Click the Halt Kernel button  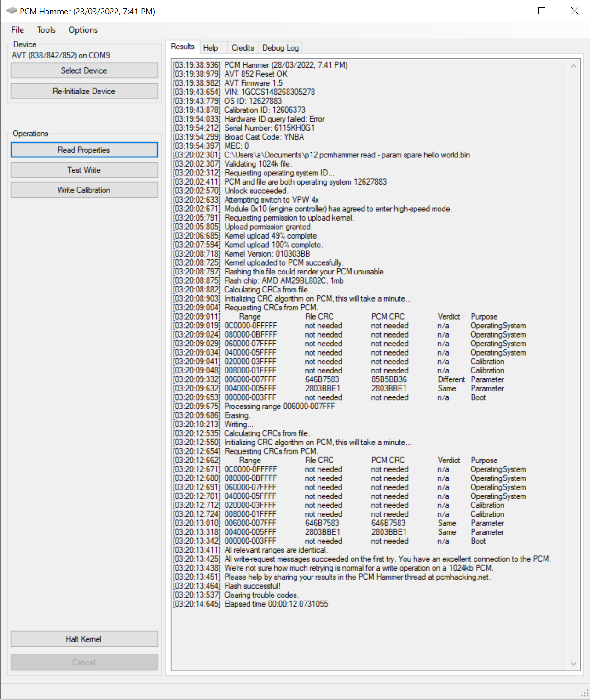[x=84, y=639]
